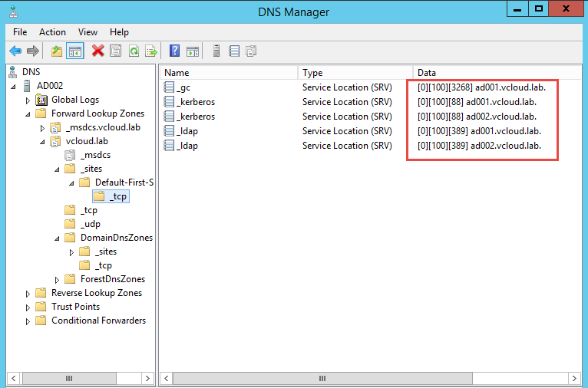588x388 pixels.
Task: Select the DNS root node
Action: 31,72
